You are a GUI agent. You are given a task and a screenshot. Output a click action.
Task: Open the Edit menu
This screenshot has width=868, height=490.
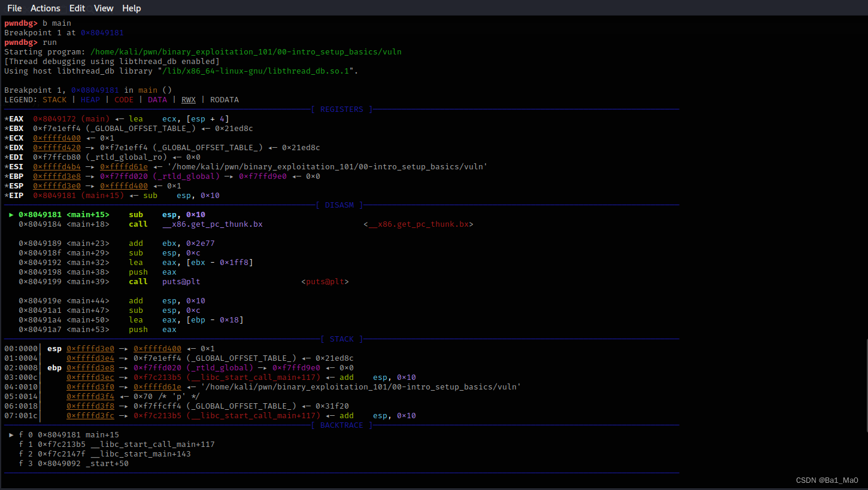tap(77, 8)
